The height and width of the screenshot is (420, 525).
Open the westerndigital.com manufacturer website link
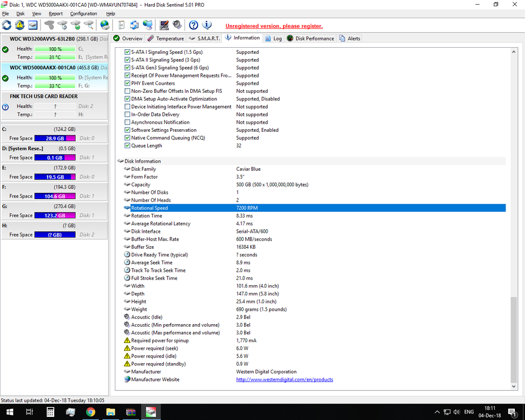(285, 379)
